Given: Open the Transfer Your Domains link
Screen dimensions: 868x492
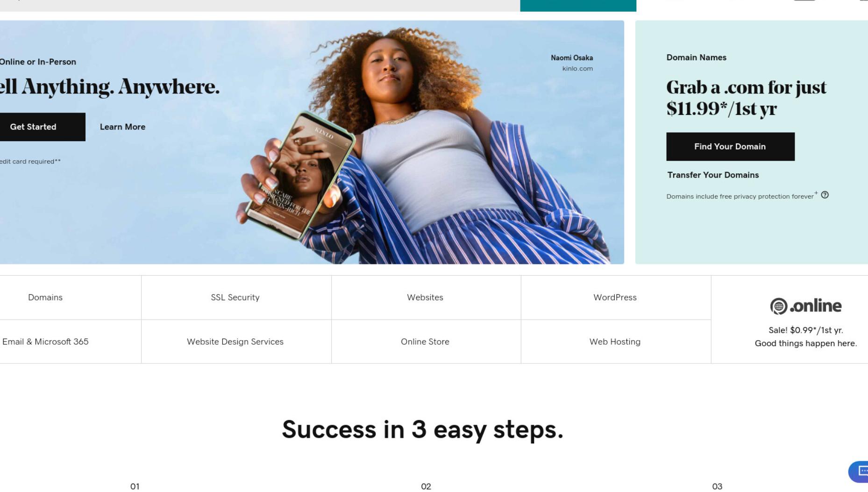Looking at the screenshot, I should 713,175.
